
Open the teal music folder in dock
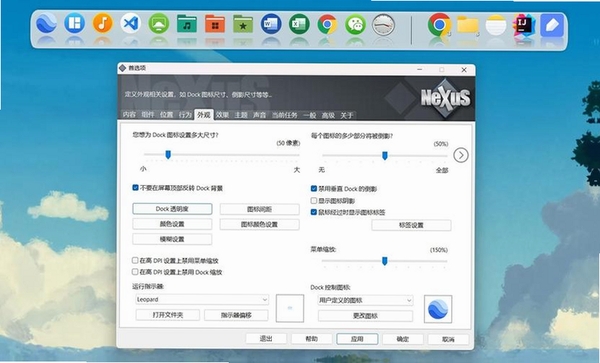click(x=187, y=24)
